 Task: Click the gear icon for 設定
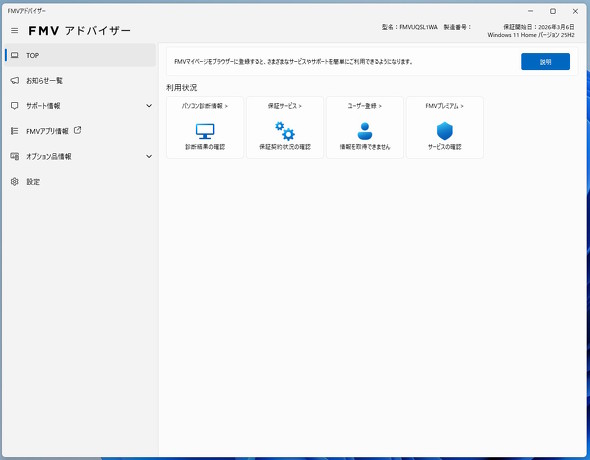pos(15,182)
